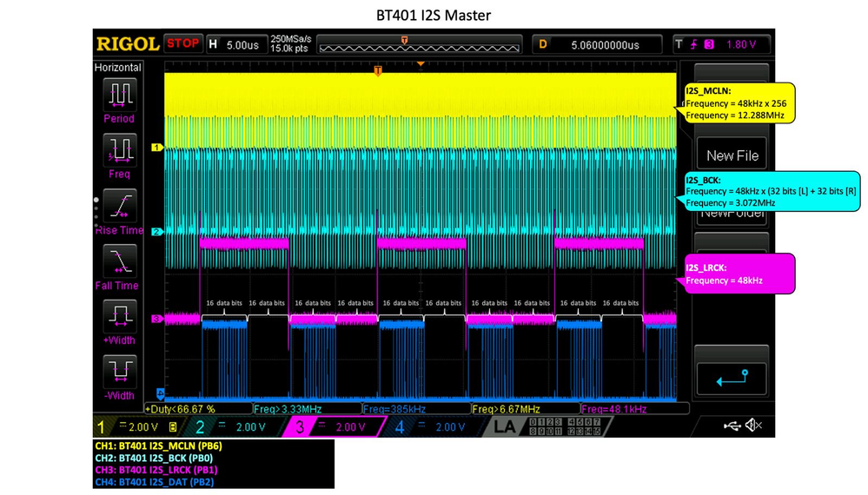
Task: Click the yellow I2S_MCLN annotation box
Action: 739,102
